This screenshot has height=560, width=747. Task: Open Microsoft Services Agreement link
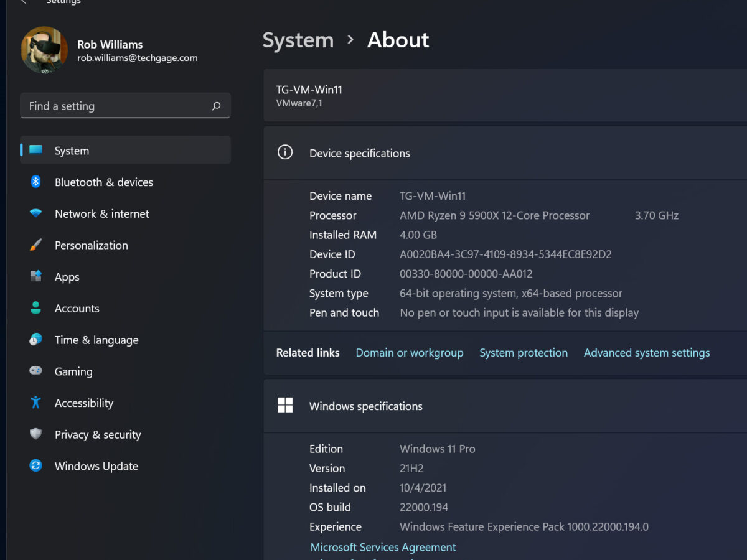click(383, 547)
